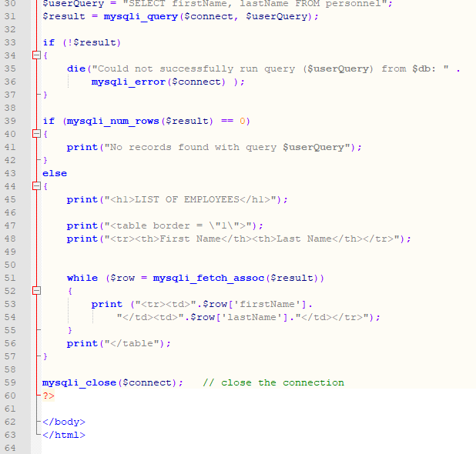Click line number 51 in the gutter
The image size is (476, 454).
click(x=10, y=278)
